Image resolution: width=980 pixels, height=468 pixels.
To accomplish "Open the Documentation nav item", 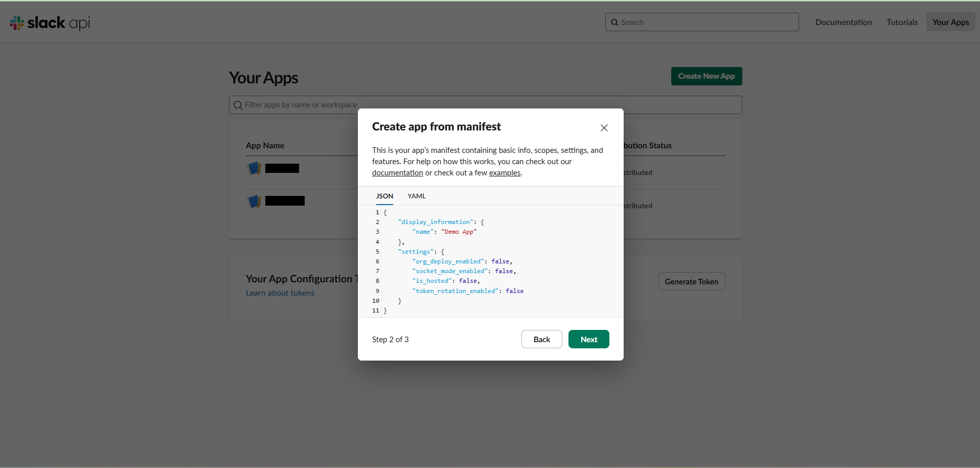I will (x=844, y=22).
